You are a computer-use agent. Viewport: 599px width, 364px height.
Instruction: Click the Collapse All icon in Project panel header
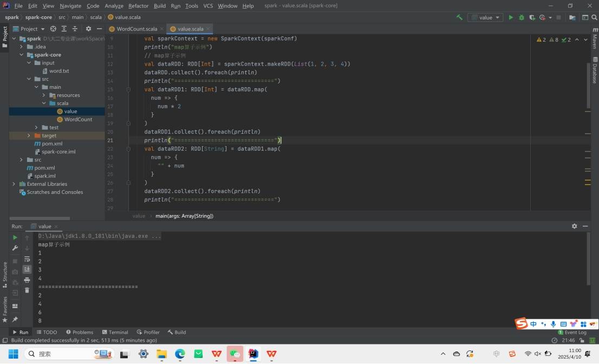[x=75, y=29]
